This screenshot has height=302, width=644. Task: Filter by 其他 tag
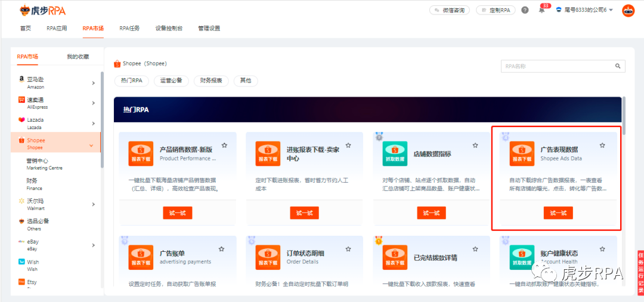pos(246,81)
